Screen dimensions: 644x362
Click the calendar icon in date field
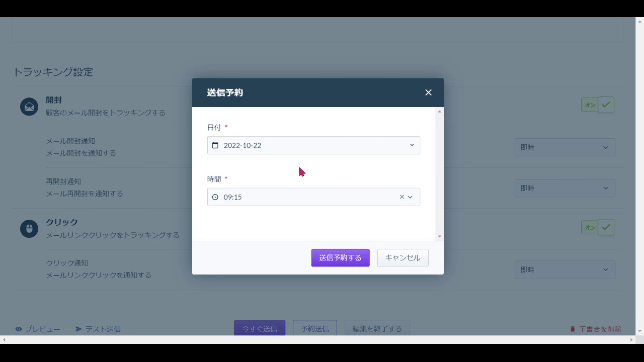[x=215, y=145]
